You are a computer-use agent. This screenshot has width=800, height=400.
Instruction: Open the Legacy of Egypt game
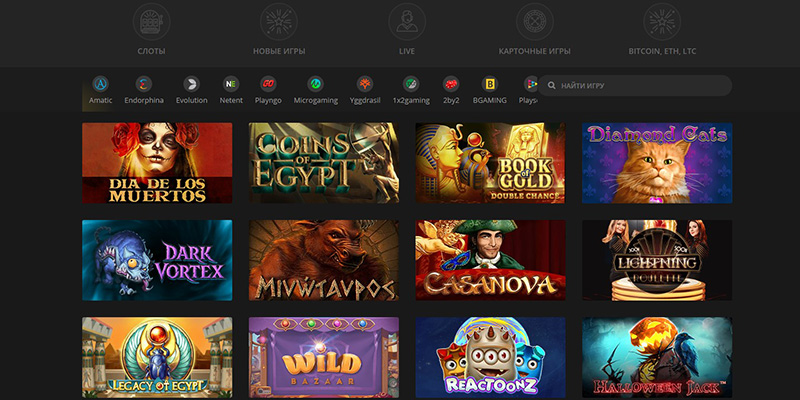[157, 358]
